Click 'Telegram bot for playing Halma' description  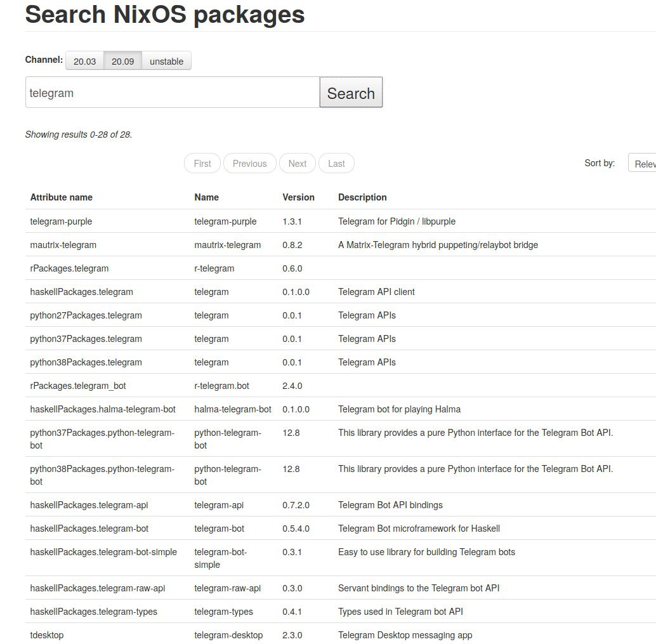tap(399, 409)
